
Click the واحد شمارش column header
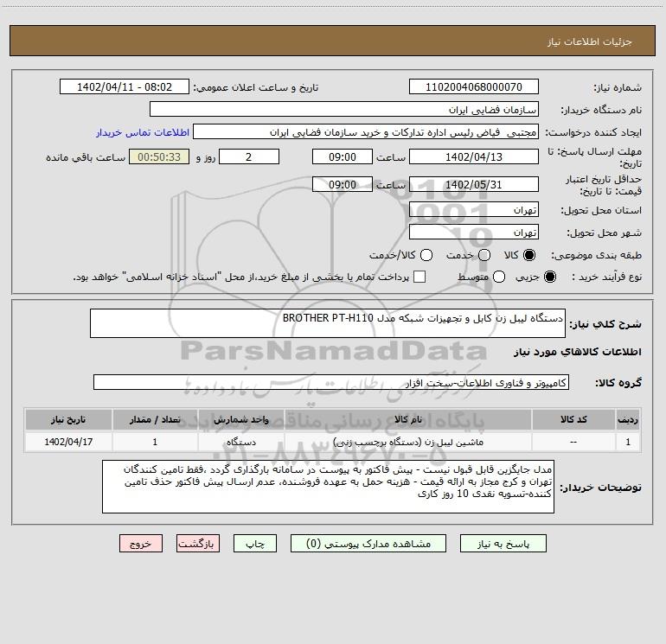pos(240,419)
